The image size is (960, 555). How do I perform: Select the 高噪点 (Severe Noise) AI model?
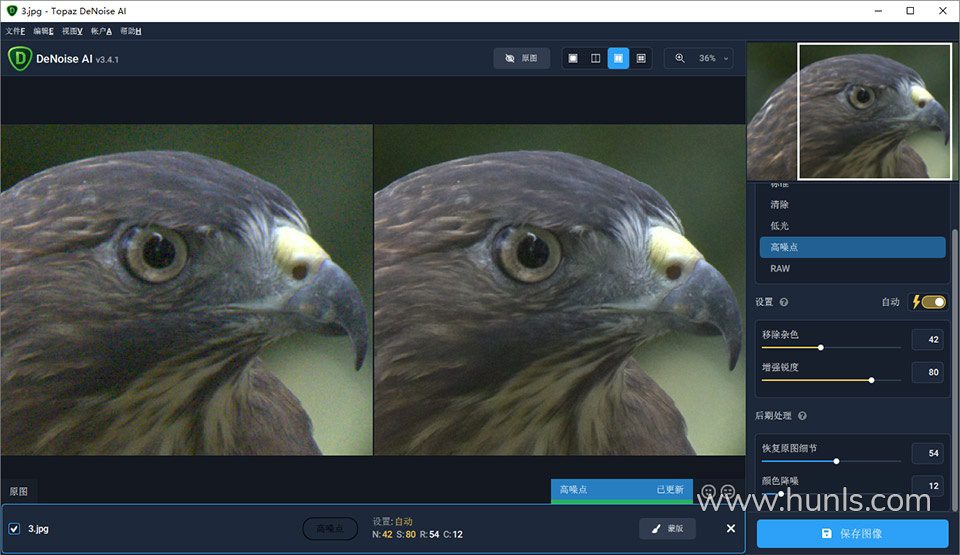852,247
